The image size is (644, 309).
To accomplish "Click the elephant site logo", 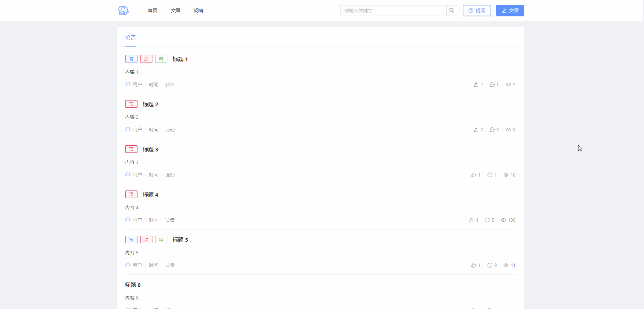I will [x=124, y=11].
